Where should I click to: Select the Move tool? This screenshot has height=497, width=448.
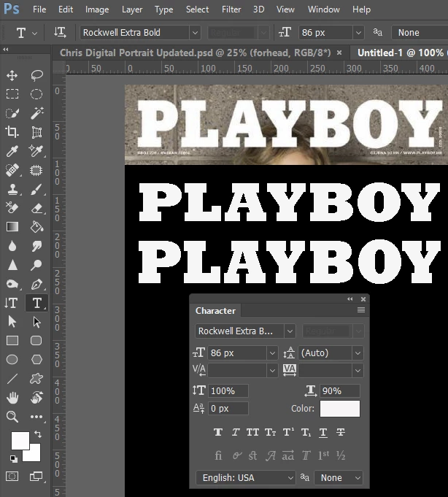pyautogui.click(x=12, y=75)
